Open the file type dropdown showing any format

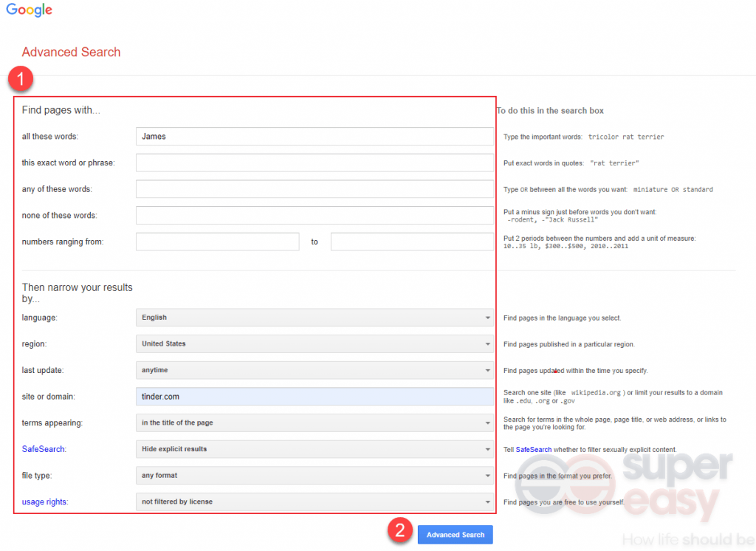tap(315, 475)
